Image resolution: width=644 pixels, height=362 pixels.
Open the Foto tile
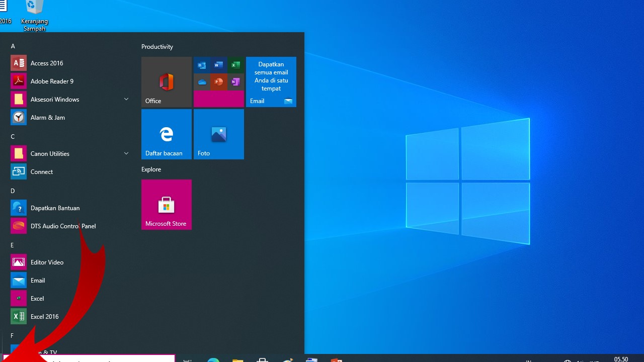[x=219, y=134]
